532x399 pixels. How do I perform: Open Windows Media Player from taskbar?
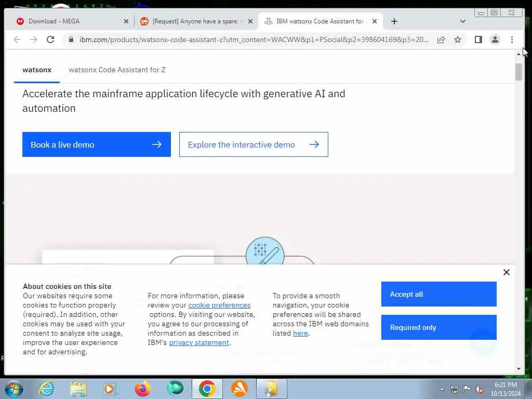click(x=110, y=389)
